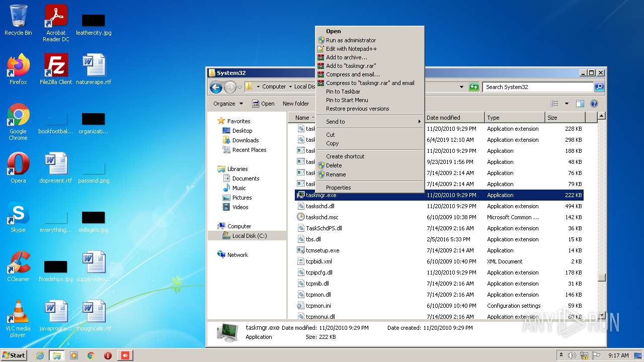Open the change view dropdown arrow

567,104
